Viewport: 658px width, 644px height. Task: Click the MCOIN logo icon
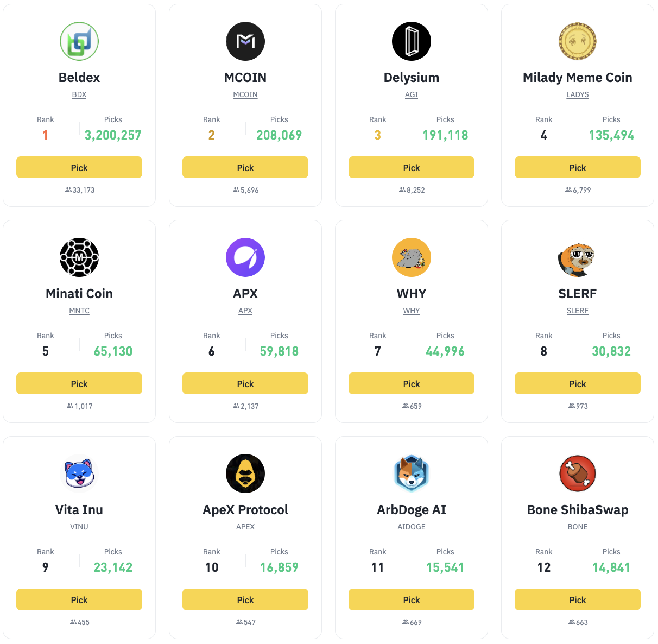coord(245,41)
